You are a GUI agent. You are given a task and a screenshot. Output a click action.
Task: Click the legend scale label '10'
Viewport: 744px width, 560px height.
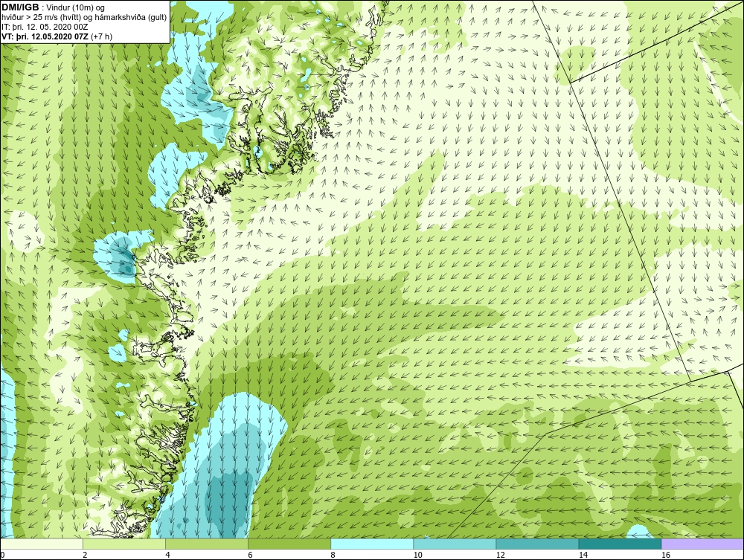pyautogui.click(x=417, y=555)
